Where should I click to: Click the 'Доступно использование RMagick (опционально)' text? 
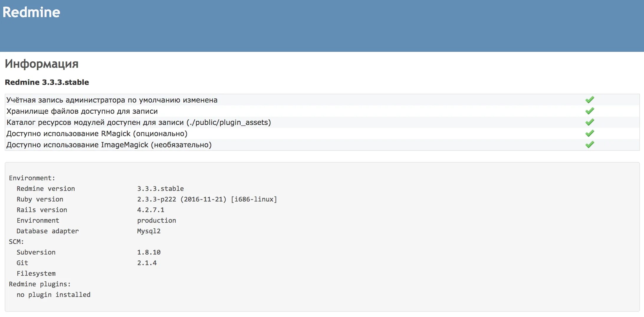coord(97,134)
